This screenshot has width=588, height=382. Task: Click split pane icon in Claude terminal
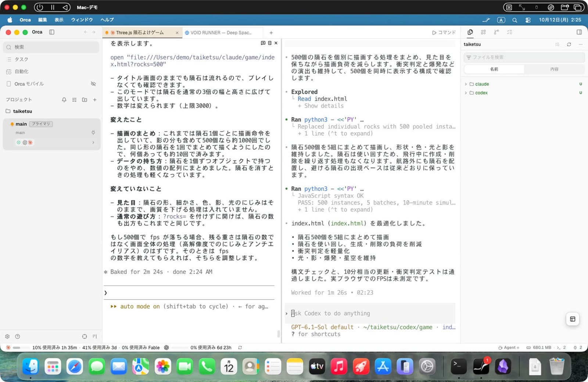click(270, 43)
